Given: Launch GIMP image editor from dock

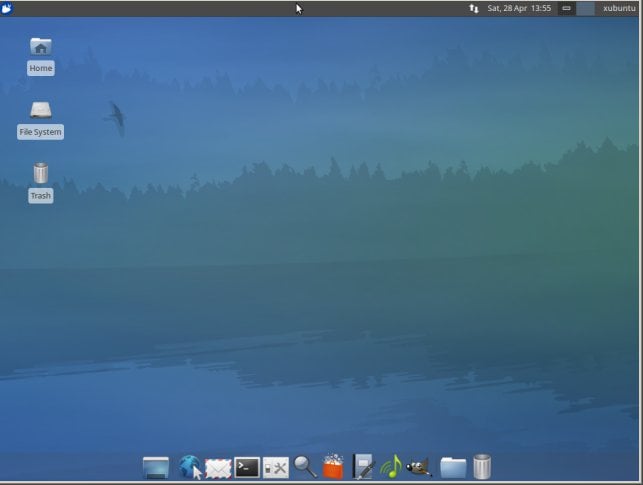Looking at the screenshot, I should click(x=419, y=467).
